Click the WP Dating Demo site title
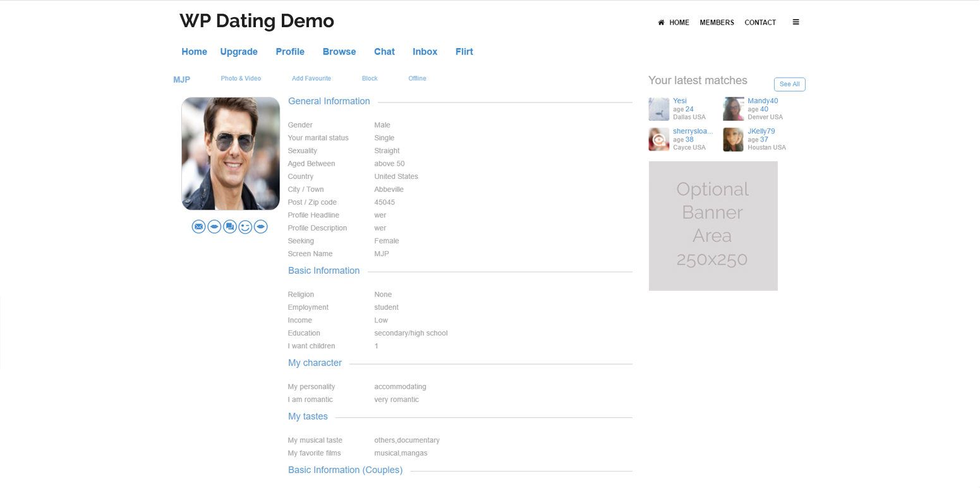Viewport: 980px width, 488px height. (257, 21)
